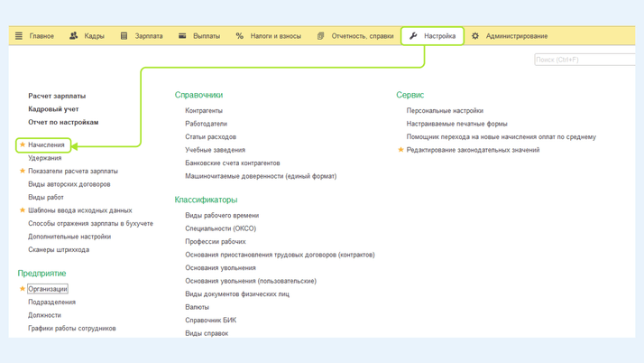
Task: Open Настраиваемые печатные формы
Action: (456, 124)
